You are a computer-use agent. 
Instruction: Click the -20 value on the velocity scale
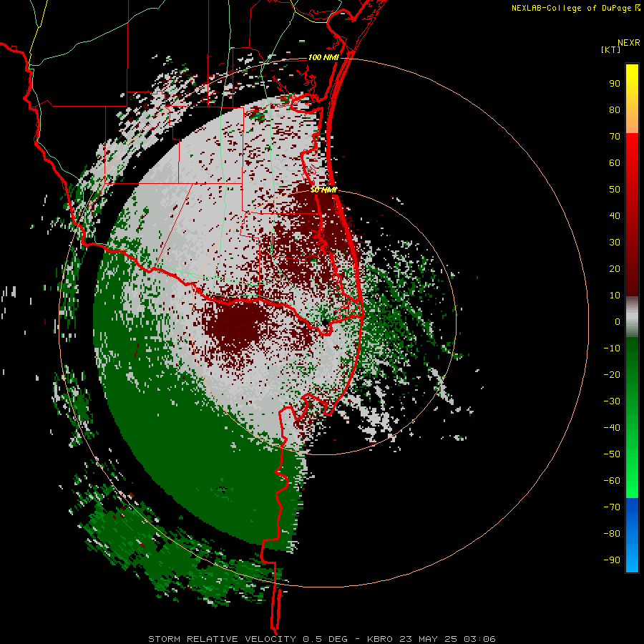[612, 374]
